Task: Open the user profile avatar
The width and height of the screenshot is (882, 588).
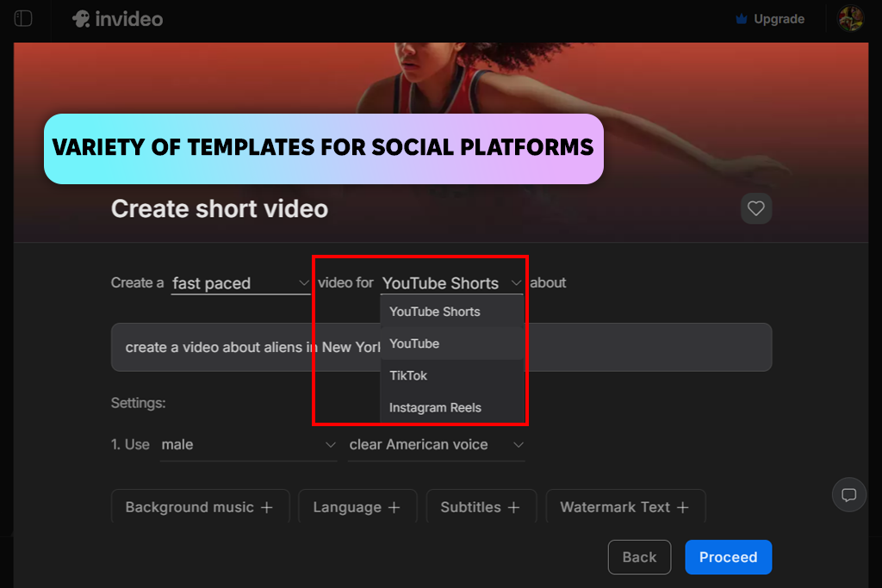Action: click(x=850, y=19)
